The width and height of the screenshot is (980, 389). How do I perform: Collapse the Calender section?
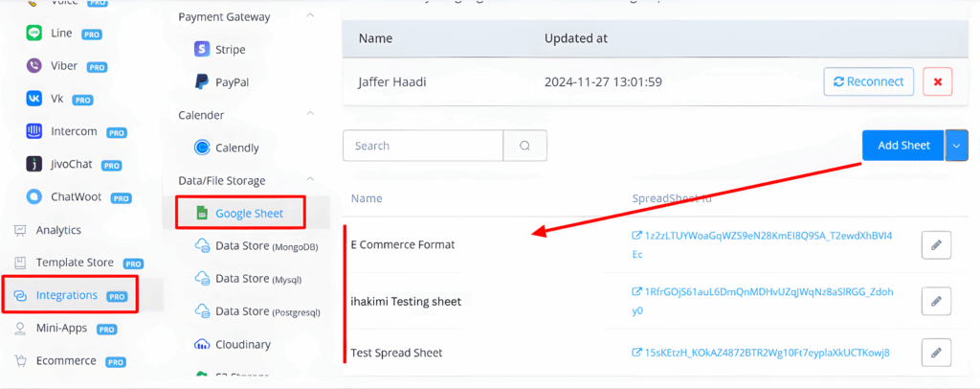(x=311, y=115)
